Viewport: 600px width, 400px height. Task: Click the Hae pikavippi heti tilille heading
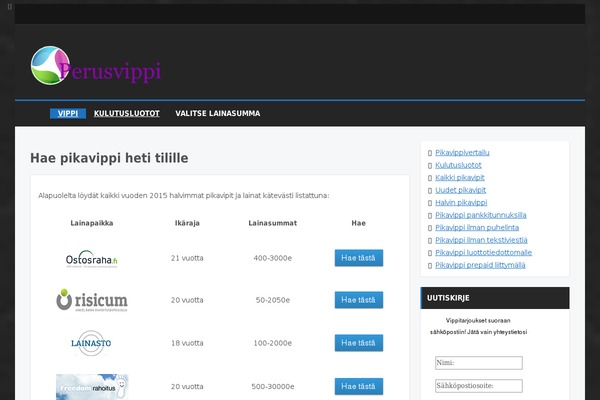109,158
